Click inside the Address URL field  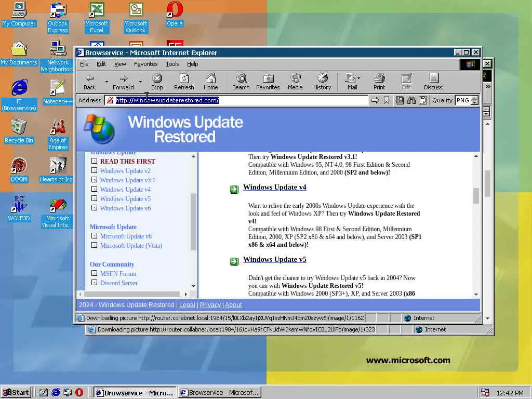[236, 100]
